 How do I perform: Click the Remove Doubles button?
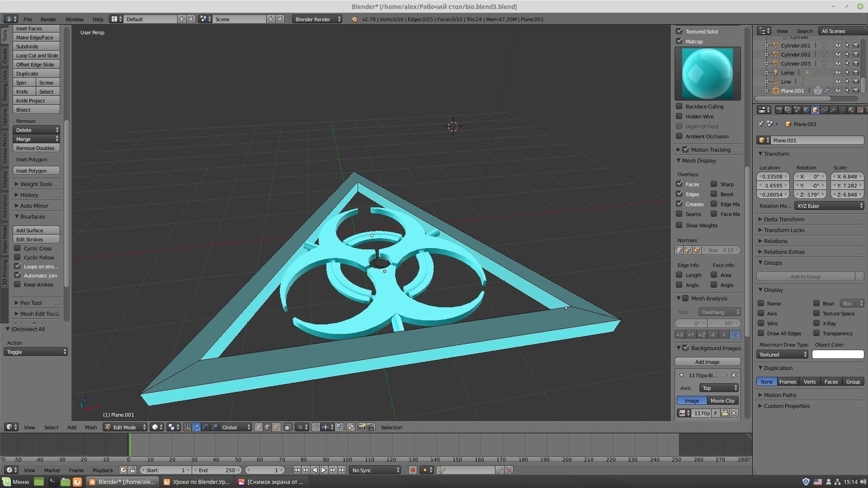pyautogui.click(x=37, y=148)
